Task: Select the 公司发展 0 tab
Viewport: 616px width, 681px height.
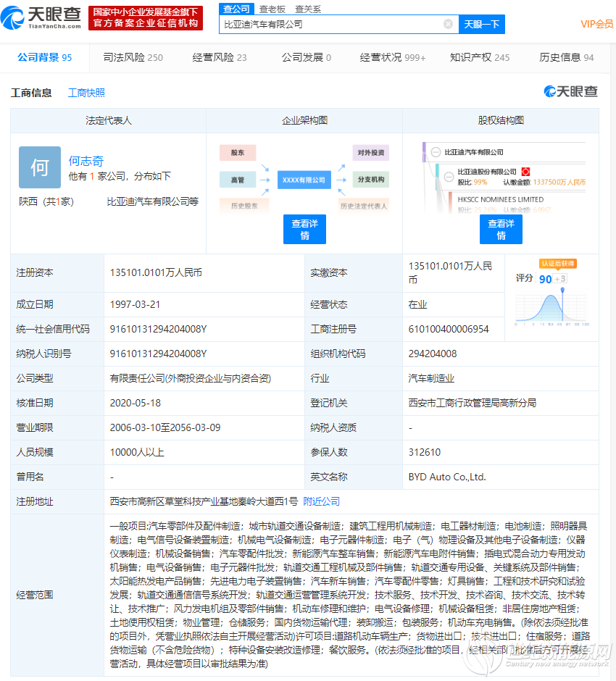Action: point(307,57)
